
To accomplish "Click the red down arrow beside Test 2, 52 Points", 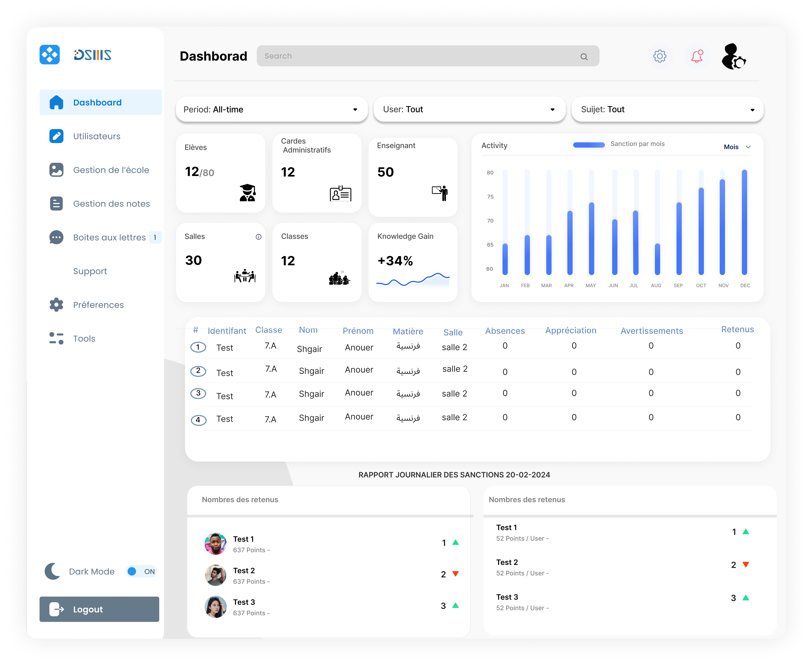I will point(745,565).
